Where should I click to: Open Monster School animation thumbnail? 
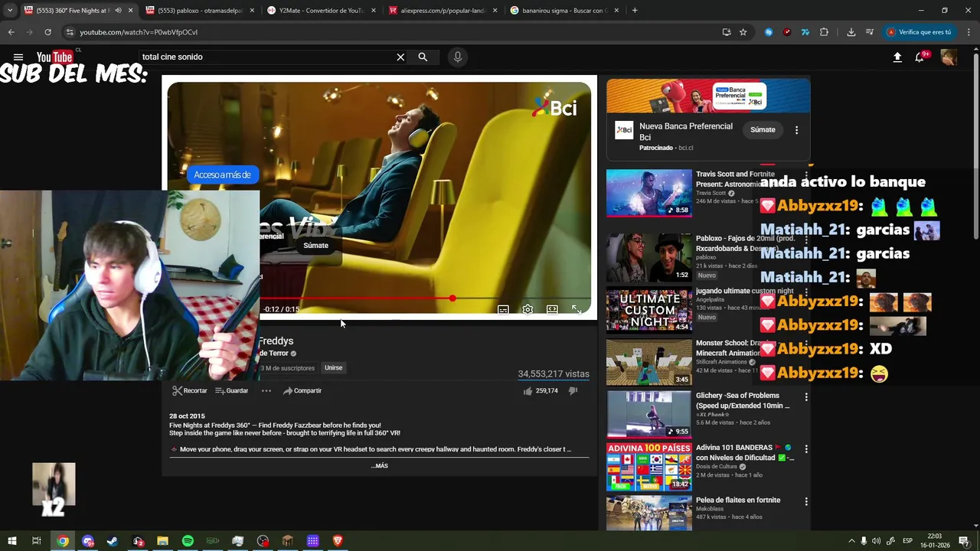point(649,362)
